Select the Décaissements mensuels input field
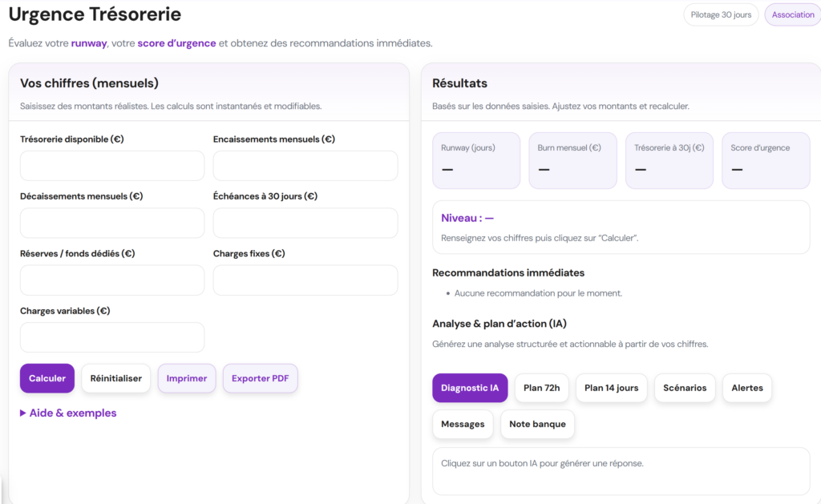The height and width of the screenshot is (504, 821). point(112,223)
